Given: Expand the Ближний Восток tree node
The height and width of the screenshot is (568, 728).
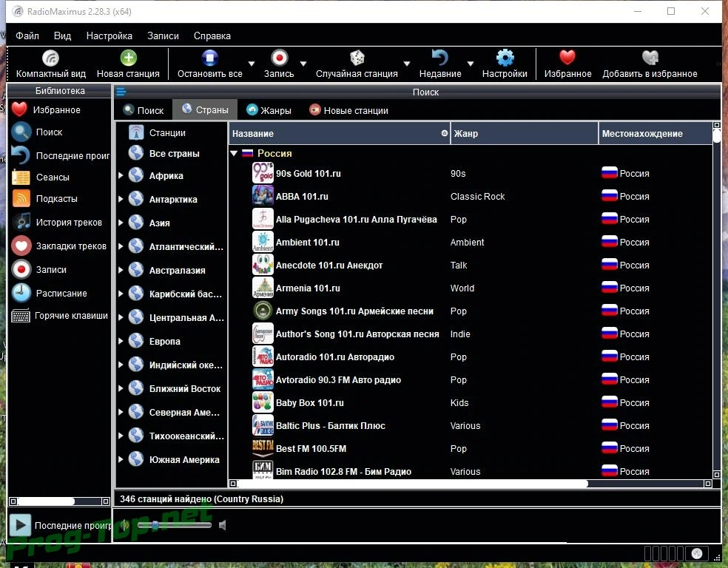Looking at the screenshot, I should point(121,388).
